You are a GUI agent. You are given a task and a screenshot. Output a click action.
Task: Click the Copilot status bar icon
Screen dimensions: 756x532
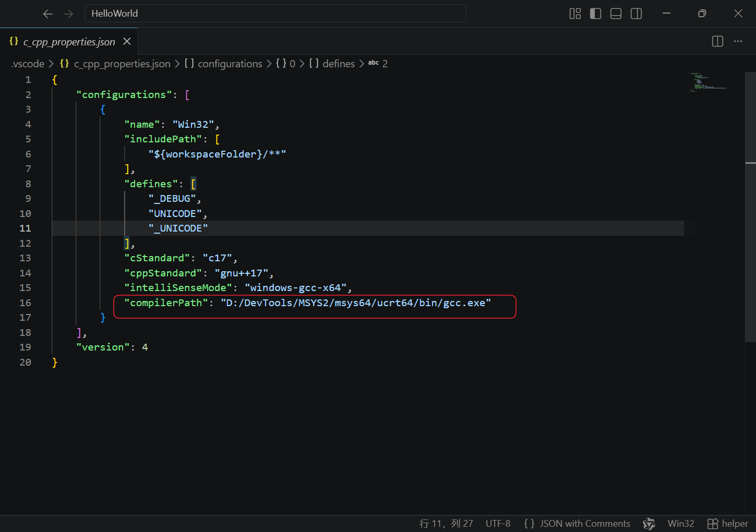tap(649, 524)
